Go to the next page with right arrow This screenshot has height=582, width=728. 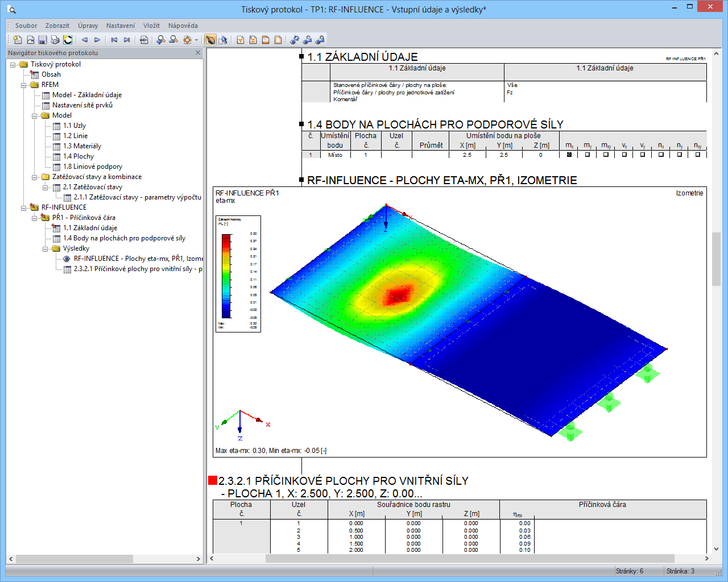point(97,40)
